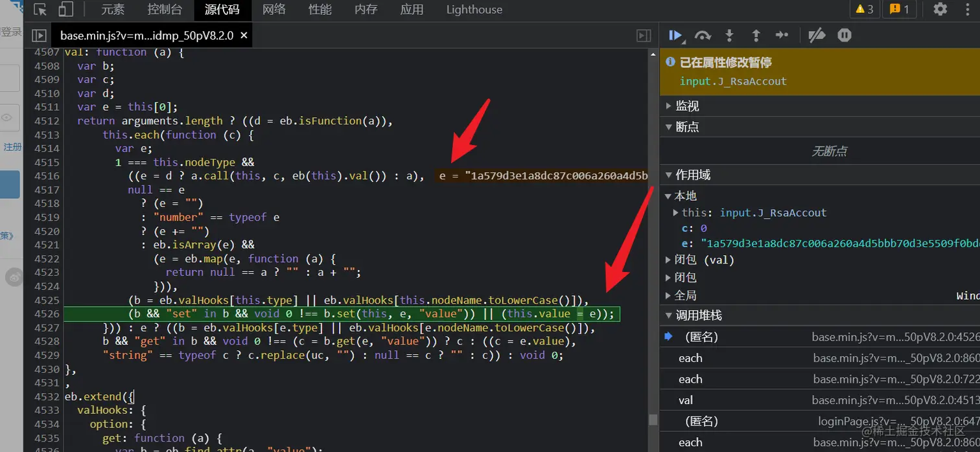Click the valHooks: { code line

(x=112, y=410)
